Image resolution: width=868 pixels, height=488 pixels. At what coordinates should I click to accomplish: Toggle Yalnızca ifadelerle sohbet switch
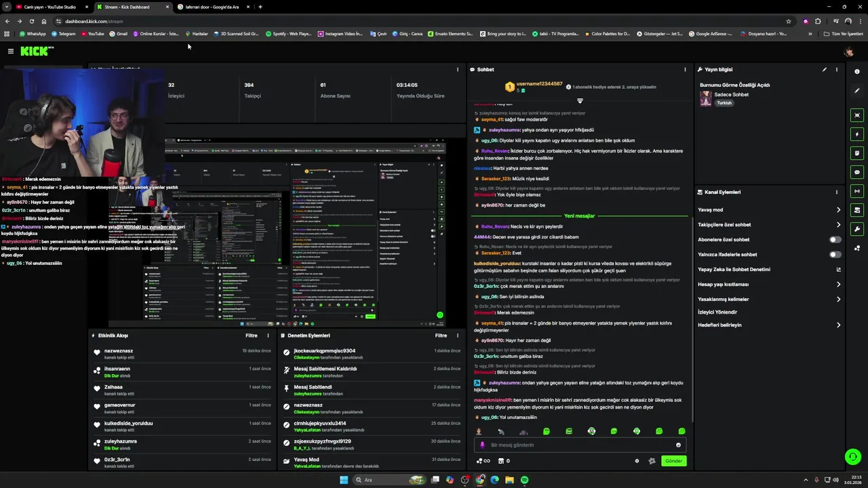tap(835, 254)
